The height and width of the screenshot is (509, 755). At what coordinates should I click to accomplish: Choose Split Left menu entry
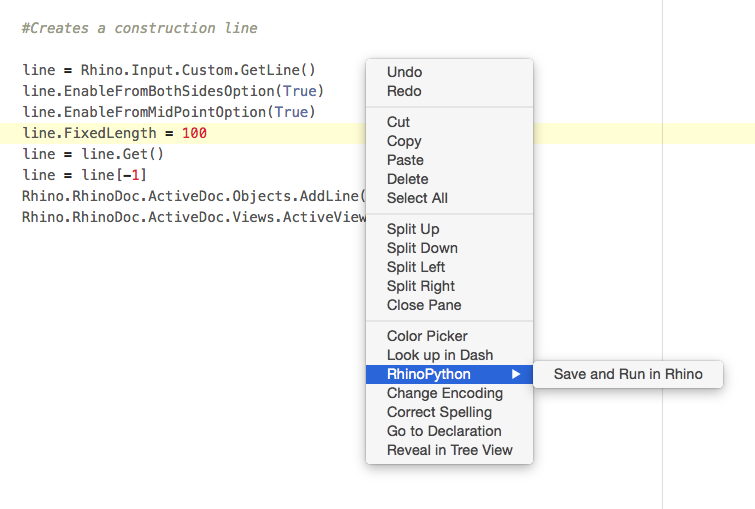[x=449, y=267]
